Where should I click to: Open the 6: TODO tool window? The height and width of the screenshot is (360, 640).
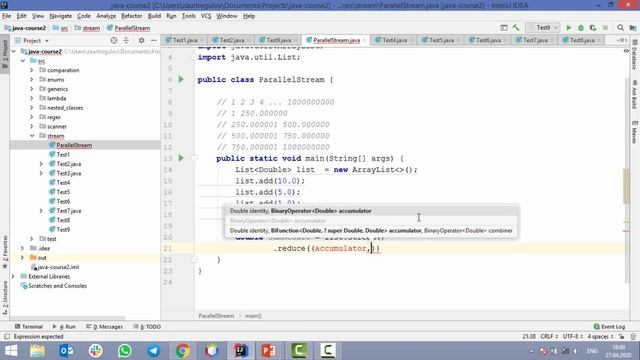(x=147, y=327)
